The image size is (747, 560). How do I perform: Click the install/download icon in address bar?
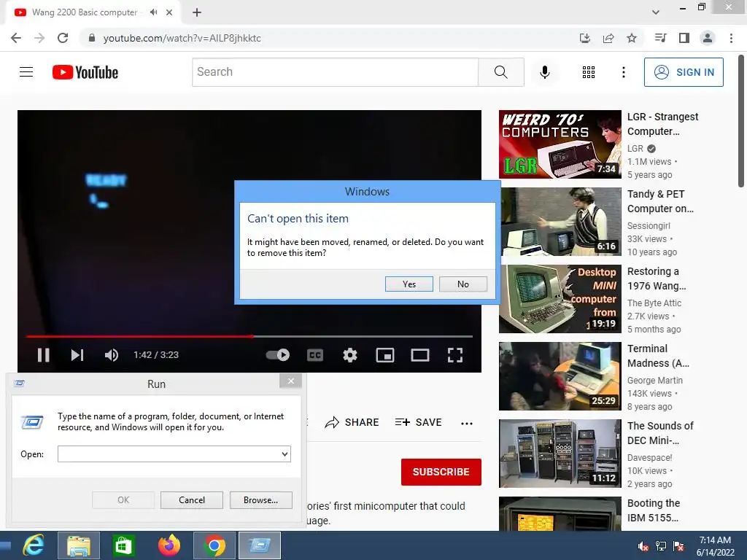pos(585,38)
